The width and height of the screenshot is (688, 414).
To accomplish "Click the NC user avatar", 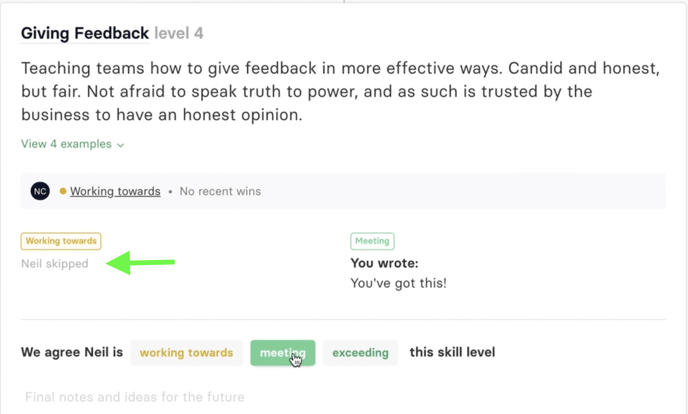I will [40, 191].
